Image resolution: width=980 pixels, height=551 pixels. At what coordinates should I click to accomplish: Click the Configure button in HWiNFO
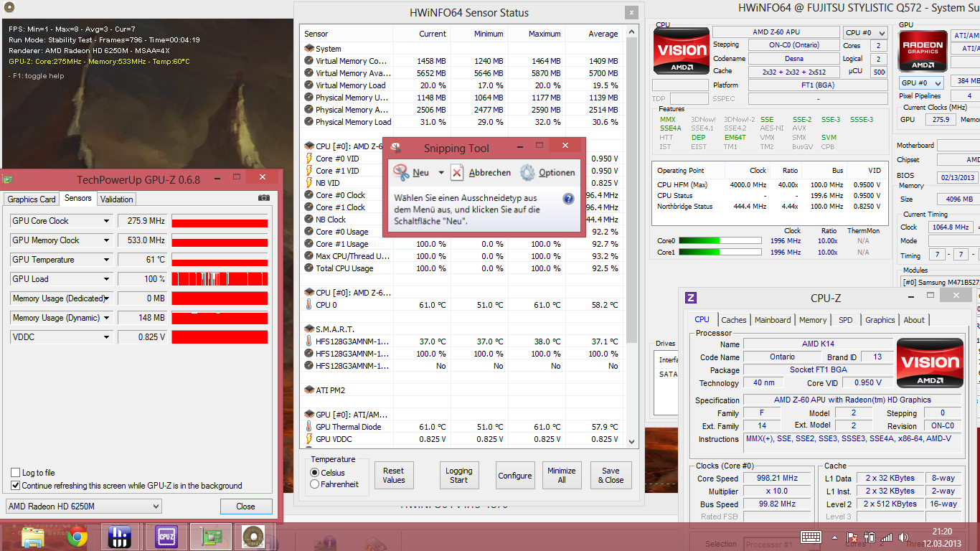(515, 475)
